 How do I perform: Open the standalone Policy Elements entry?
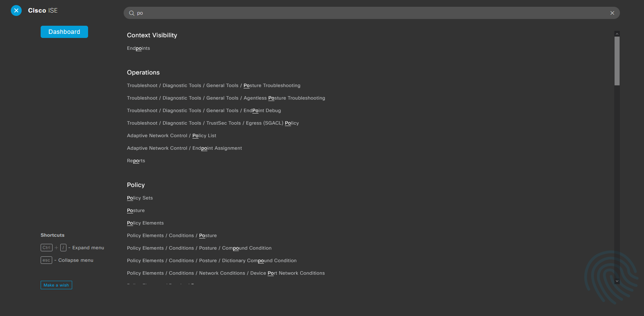(145, 223)
